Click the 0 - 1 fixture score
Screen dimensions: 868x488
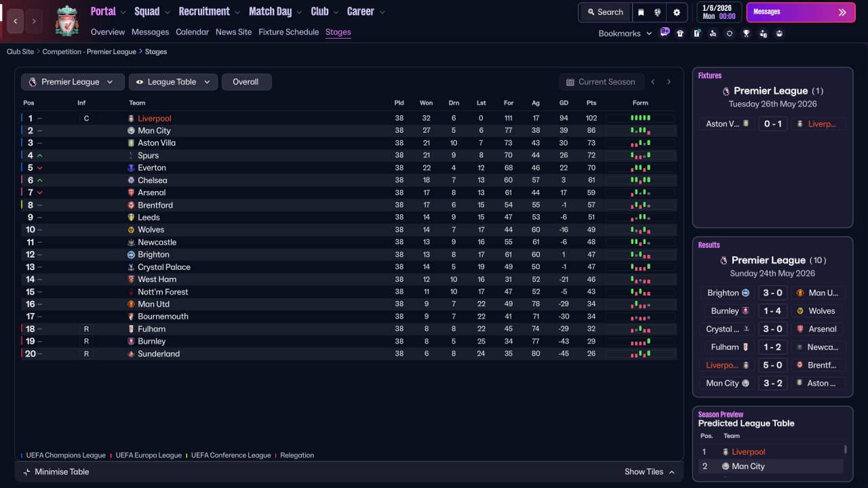772,124
